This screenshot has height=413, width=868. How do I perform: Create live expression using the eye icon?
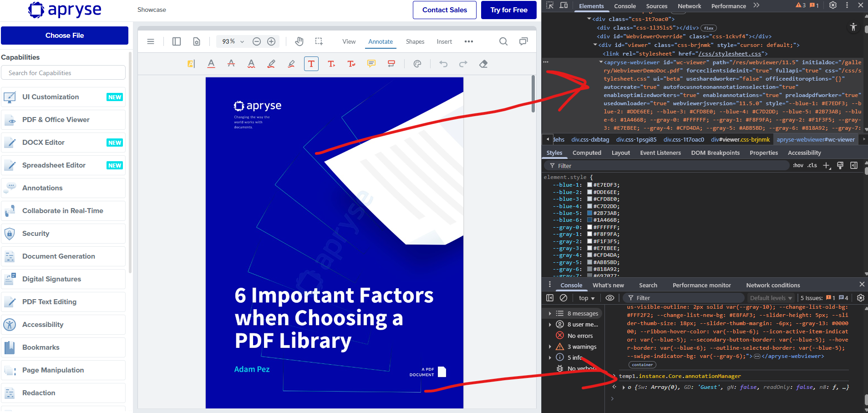click(x=610, y=298)
